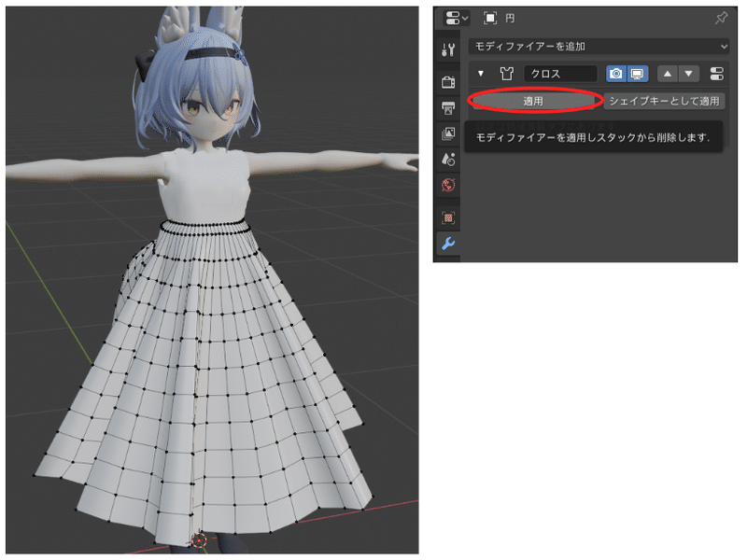Open the Object properties tab
The width and height of the screenshot is (747, 560).
pyautogui.click(x=448, y=217)
